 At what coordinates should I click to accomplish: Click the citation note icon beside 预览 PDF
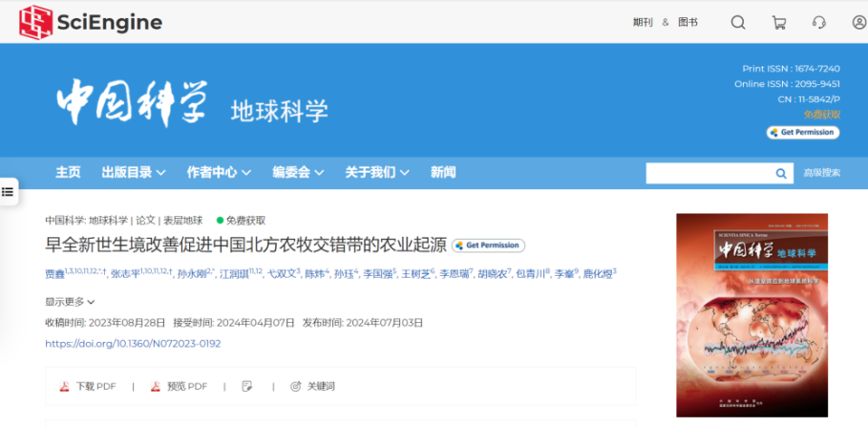(x=247, y=386)
